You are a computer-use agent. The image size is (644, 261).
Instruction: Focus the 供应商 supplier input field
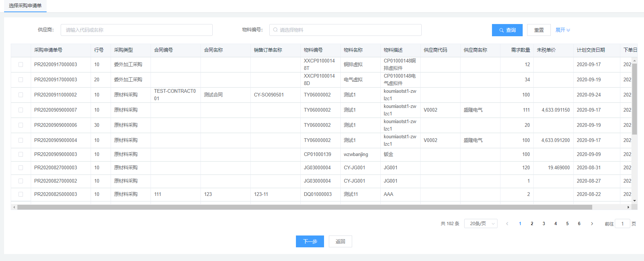point(136,30)
